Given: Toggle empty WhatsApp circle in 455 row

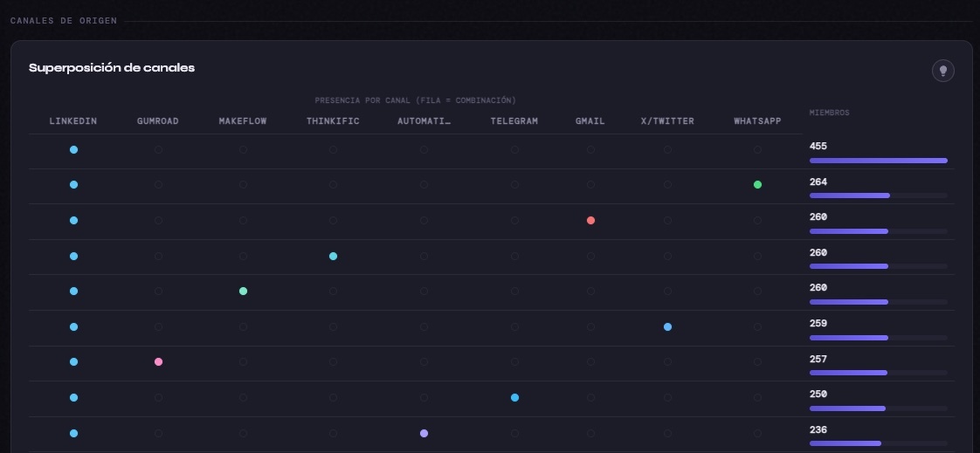Looking at the screenshot, I should (757, 149).
